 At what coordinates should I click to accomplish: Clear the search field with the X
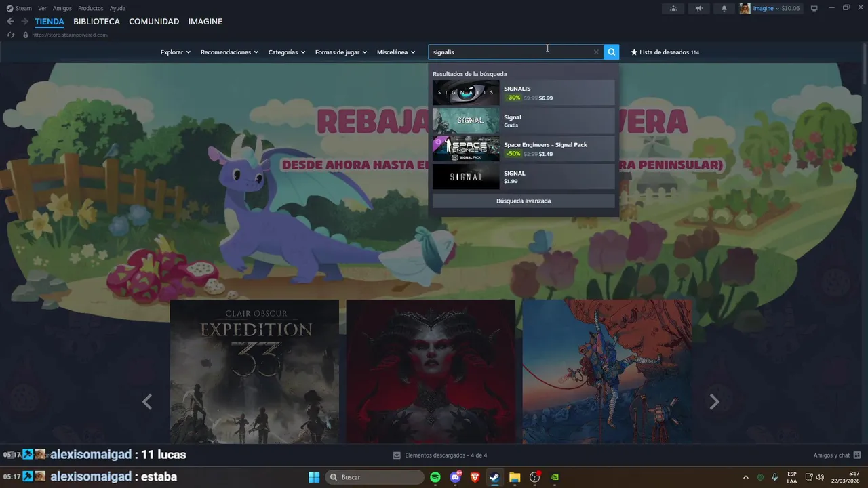[596, 52]
